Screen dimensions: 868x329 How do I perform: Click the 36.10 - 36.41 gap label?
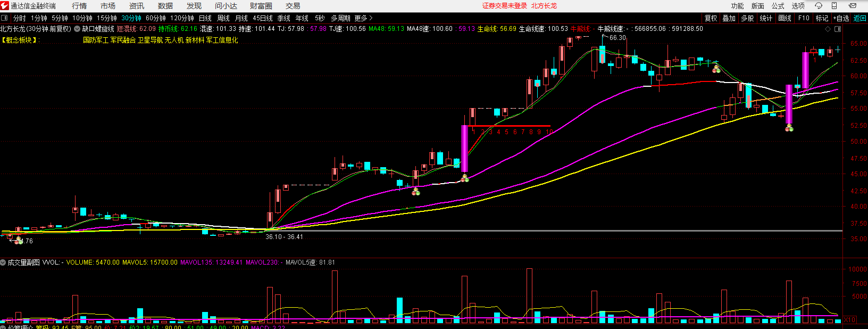pyautogui.click(x=284, y=237)
